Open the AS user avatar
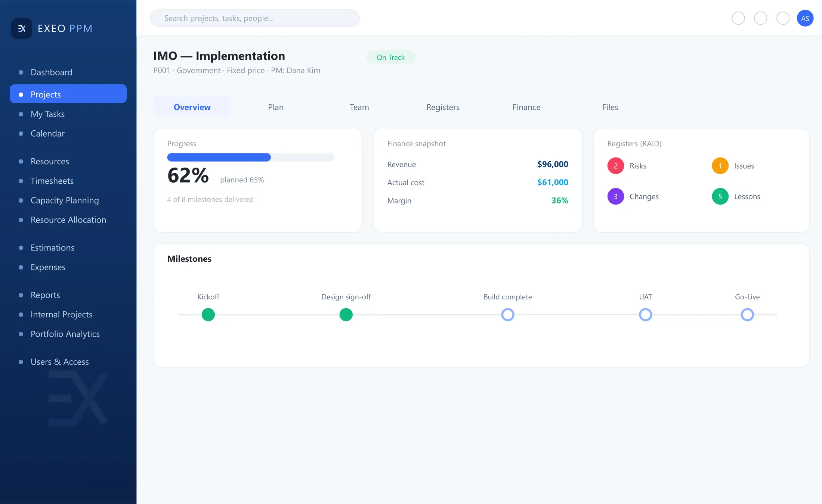This screenshot has height=504, width=822. pyautogui.click(x=805, y=18)
